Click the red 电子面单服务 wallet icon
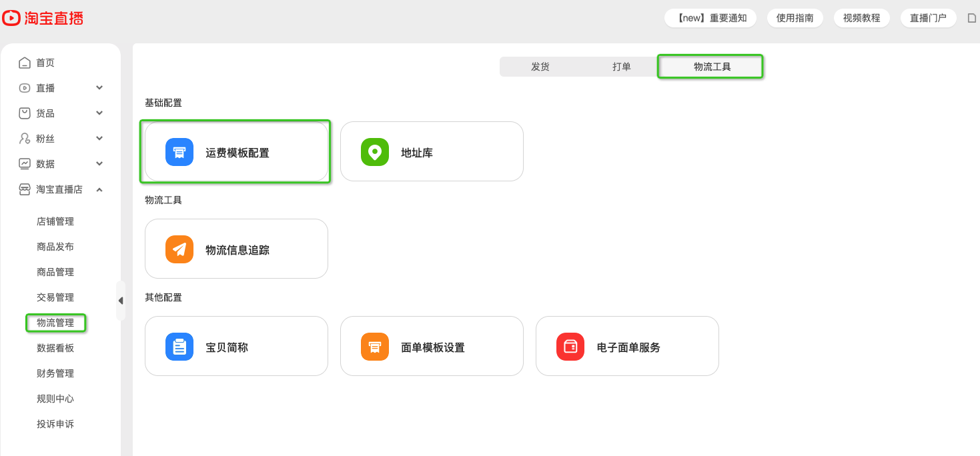 [570, 347]
